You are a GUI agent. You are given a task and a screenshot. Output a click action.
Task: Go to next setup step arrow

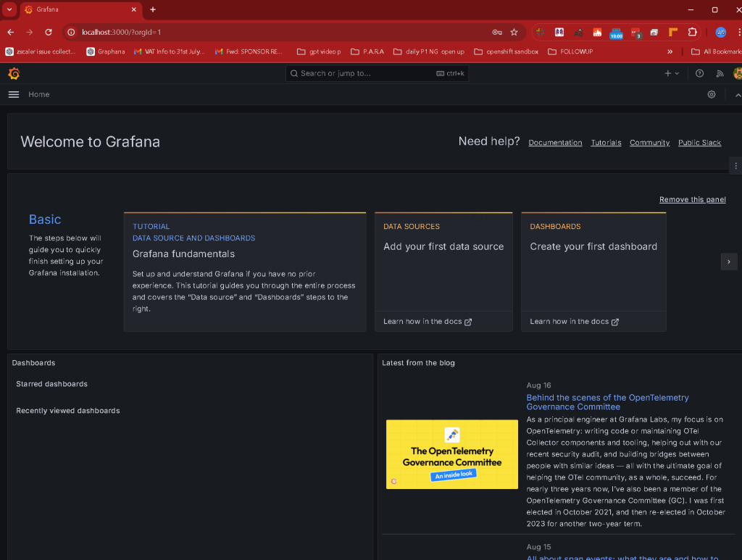729,262
